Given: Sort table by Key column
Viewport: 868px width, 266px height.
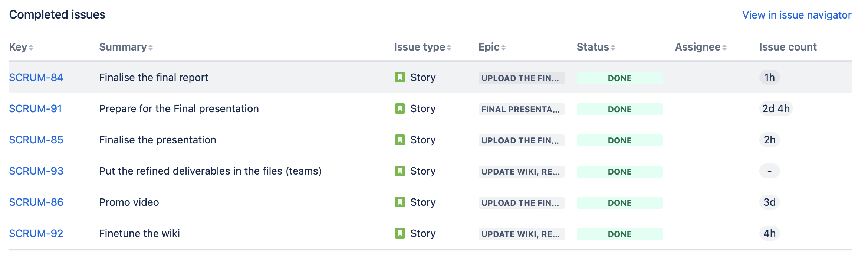Looking at the screenshot, I should click(x=21, y=47).
